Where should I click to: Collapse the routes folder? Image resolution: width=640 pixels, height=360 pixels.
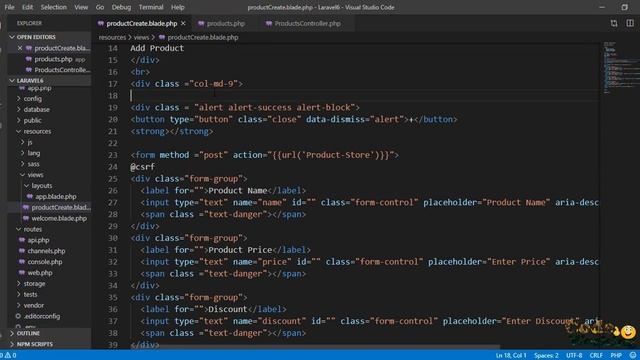[32, 229]
